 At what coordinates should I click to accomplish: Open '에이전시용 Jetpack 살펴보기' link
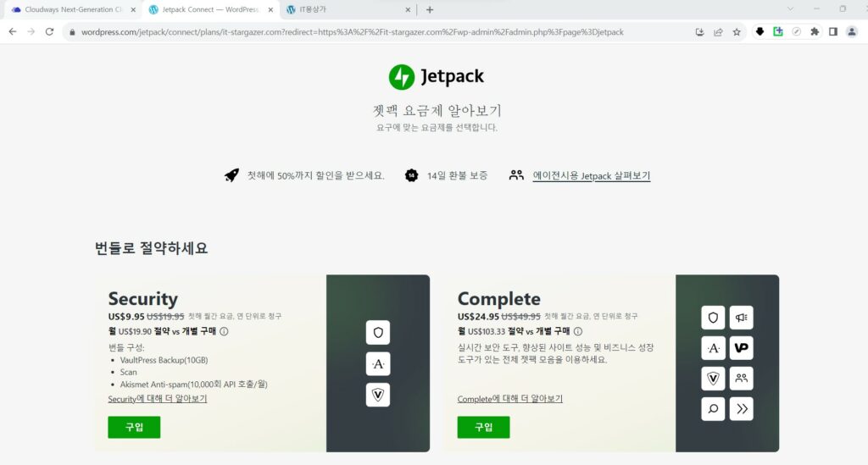[x=591, y=176]
